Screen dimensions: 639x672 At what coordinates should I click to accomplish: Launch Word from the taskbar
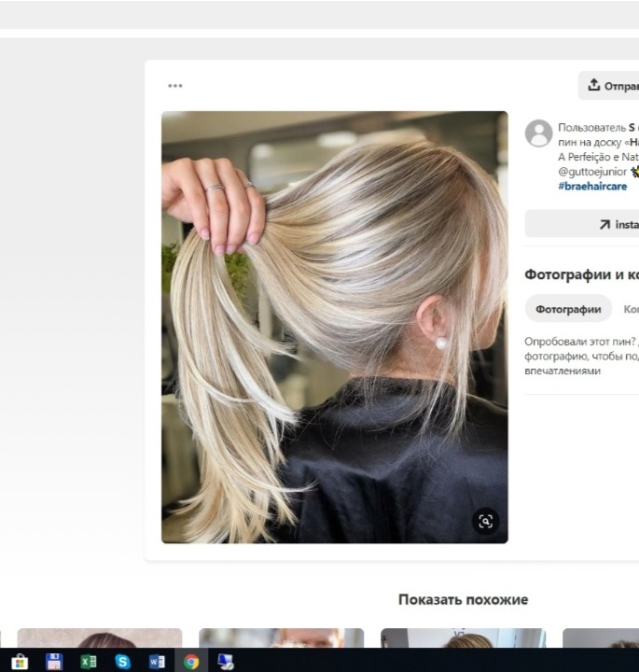157,661
